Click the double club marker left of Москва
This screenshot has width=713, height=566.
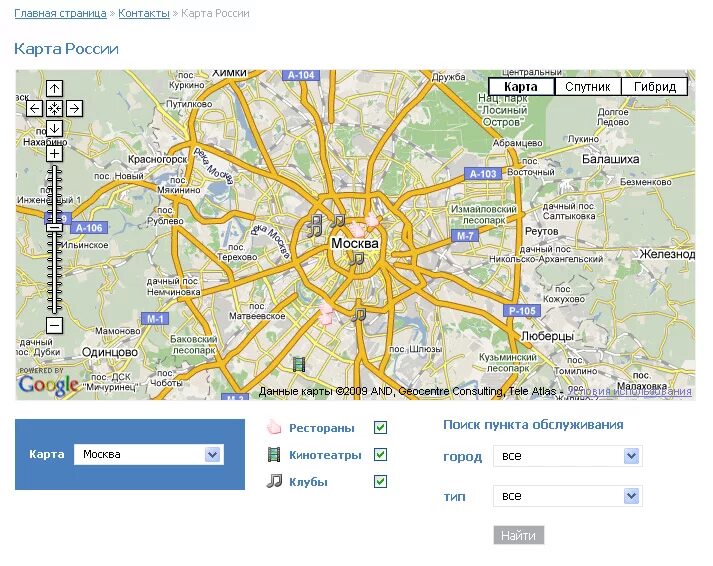pyautogui.click(x=314, y=226)
